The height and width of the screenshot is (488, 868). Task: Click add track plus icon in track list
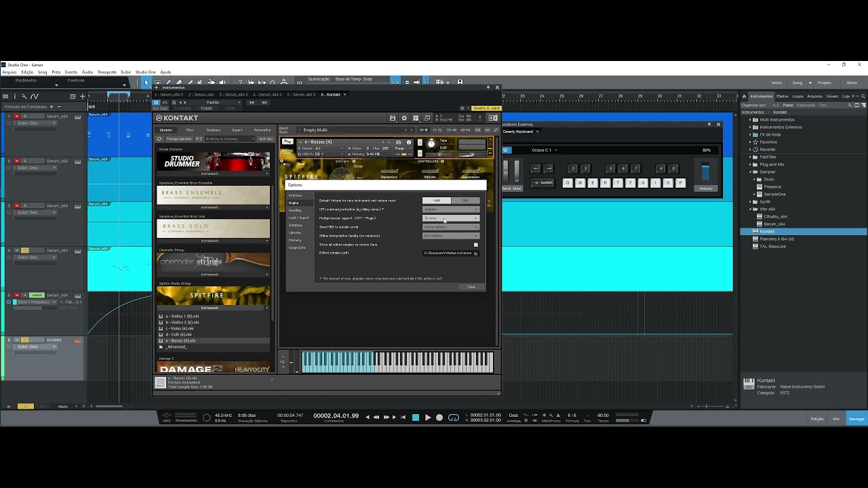click(x=83, y=96)
